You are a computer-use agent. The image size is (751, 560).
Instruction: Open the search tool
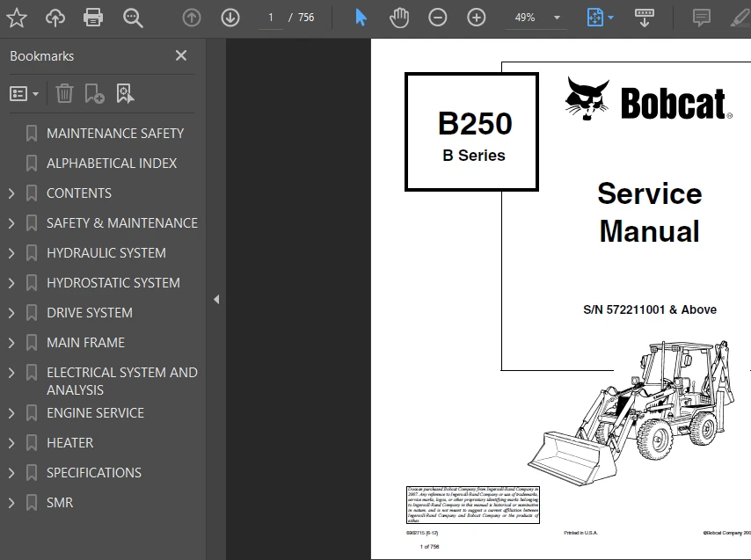[x=134, y=17]
